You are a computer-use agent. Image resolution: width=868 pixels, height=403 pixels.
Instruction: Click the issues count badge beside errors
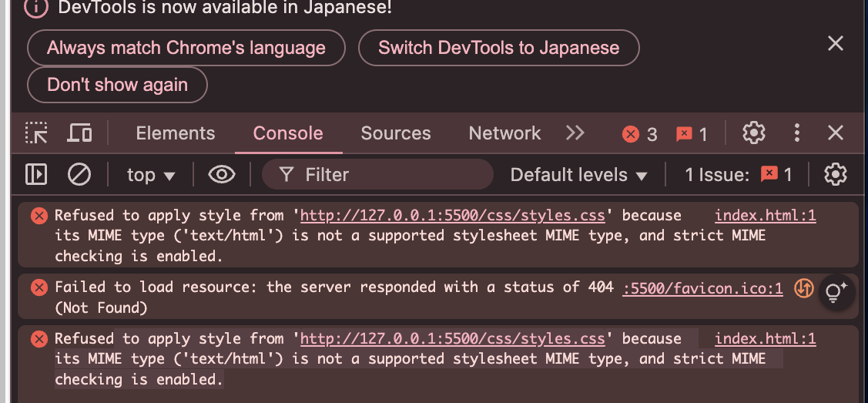click(692, 134)
